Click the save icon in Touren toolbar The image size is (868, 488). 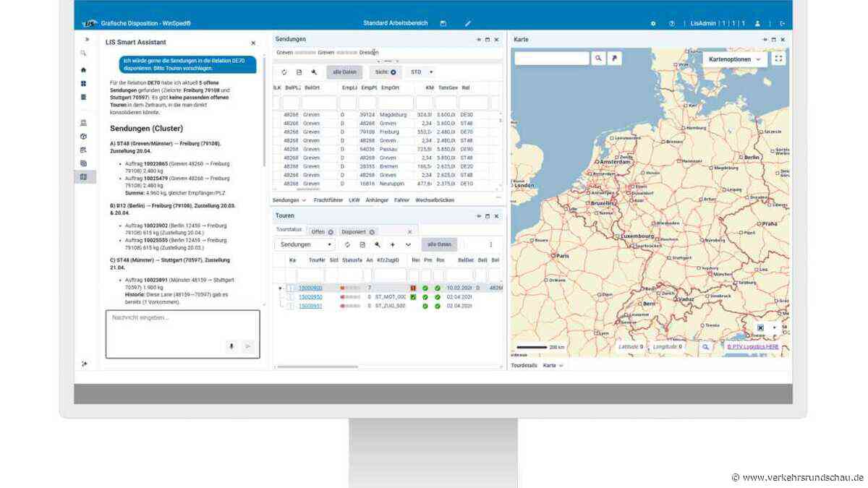[x=362, y=244]
